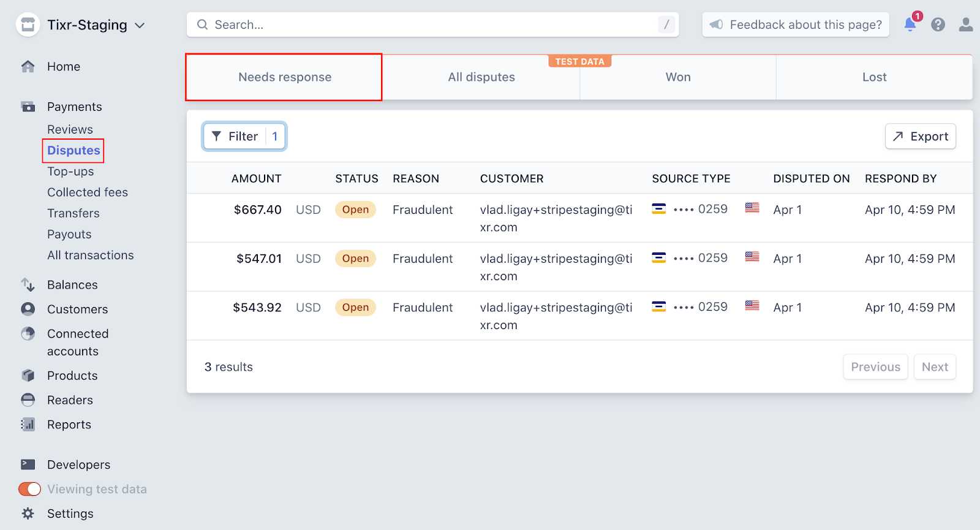Click the slash shortcut badge in search

pos(666,25)
